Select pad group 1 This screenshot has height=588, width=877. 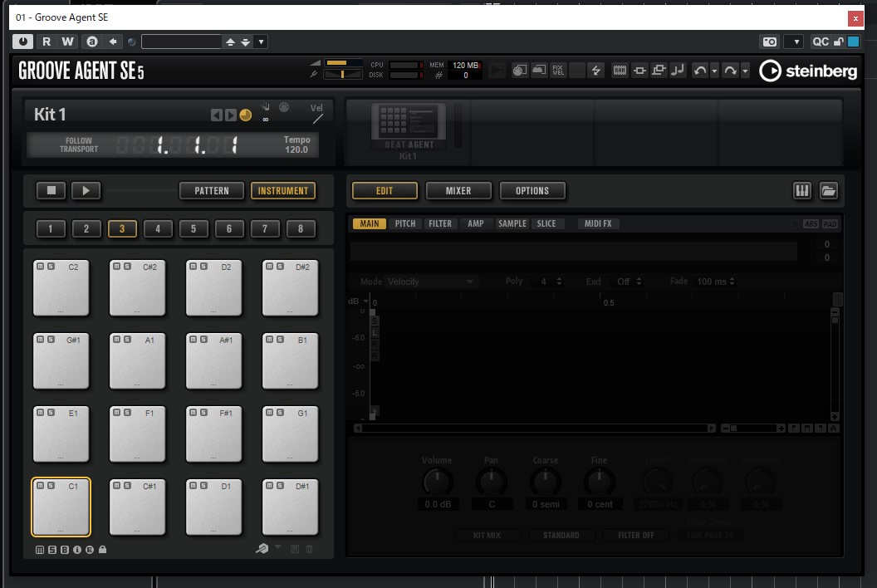(51, 229)
